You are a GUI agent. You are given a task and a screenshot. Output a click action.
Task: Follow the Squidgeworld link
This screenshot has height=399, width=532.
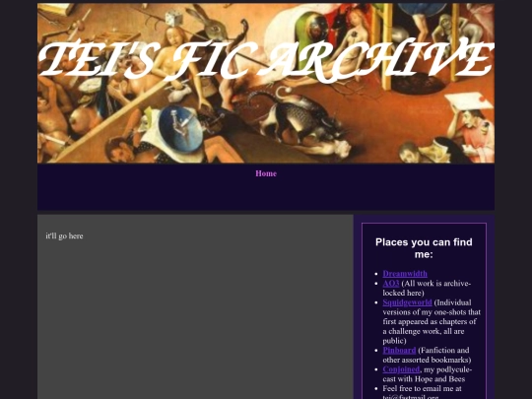click(x=407, y=302)
